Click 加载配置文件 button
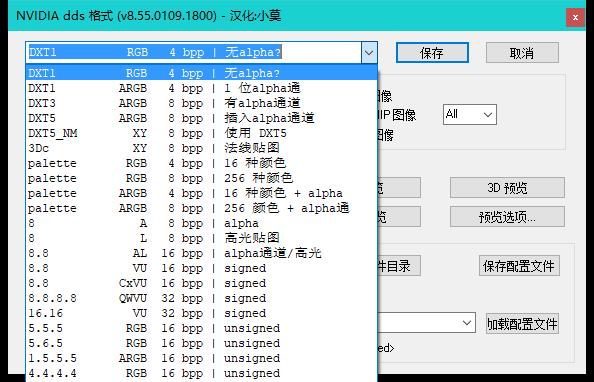Screen dimensions: 594x382 (x=522, y=324)
